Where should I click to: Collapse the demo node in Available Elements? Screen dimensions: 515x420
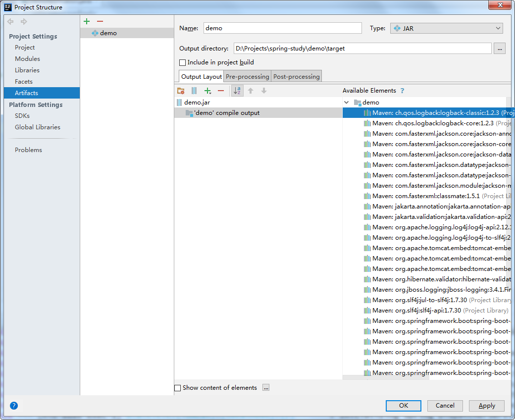[x=346, y=103]
